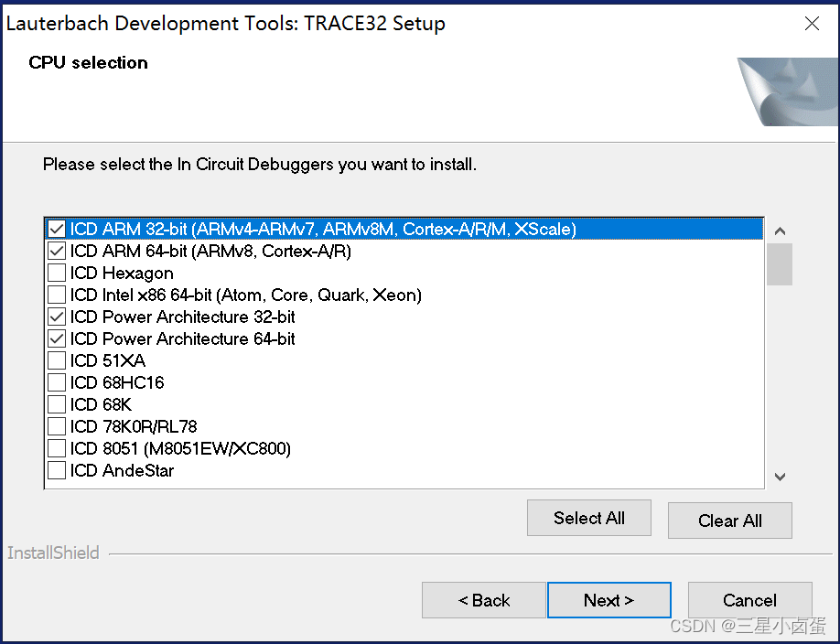Select 'ICD 8051 (M8051EW/XC800)' row text
Screen dimensions: 840x644
point(180,448)
